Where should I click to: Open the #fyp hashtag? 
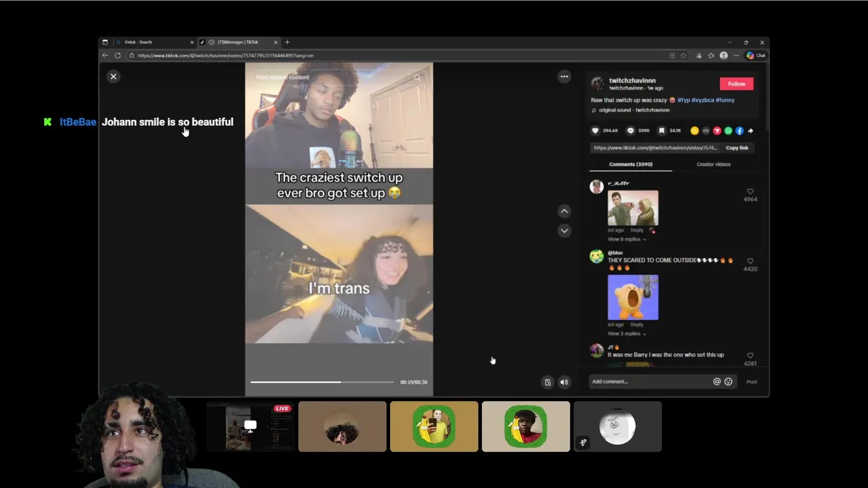point(684,100)
